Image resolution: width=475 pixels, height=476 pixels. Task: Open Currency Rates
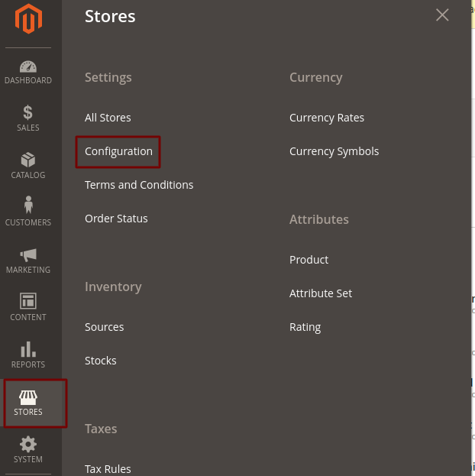tap(327, 118)
